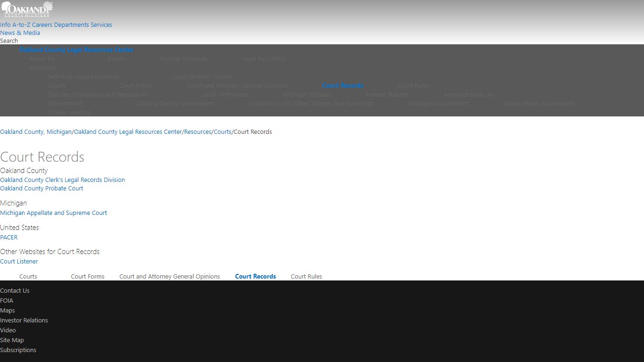Open the Departments link in header
The image size is (644, 362).
71,25
